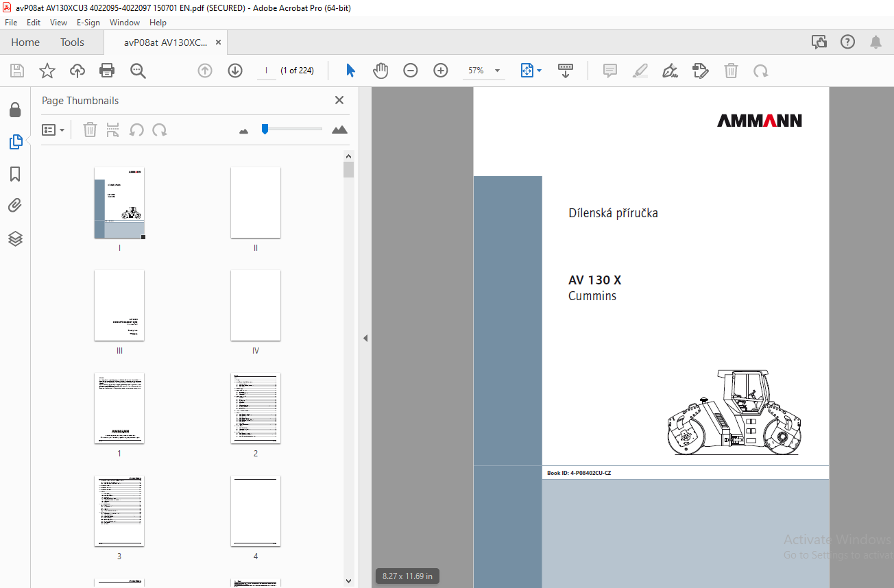Expand the fit page options arrow

[x=539, y=71]
